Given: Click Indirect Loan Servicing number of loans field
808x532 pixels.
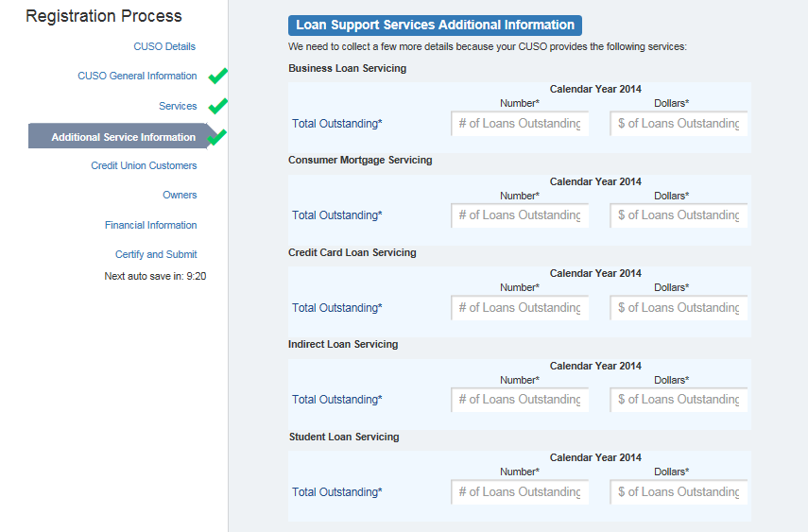Looking at the screenshot, I should click(x=520, y=400).
